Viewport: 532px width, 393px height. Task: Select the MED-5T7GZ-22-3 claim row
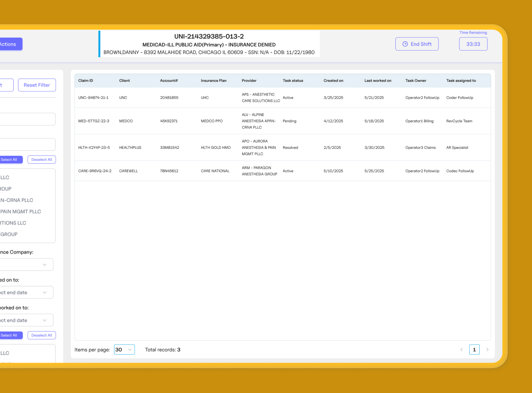(94, 121)
